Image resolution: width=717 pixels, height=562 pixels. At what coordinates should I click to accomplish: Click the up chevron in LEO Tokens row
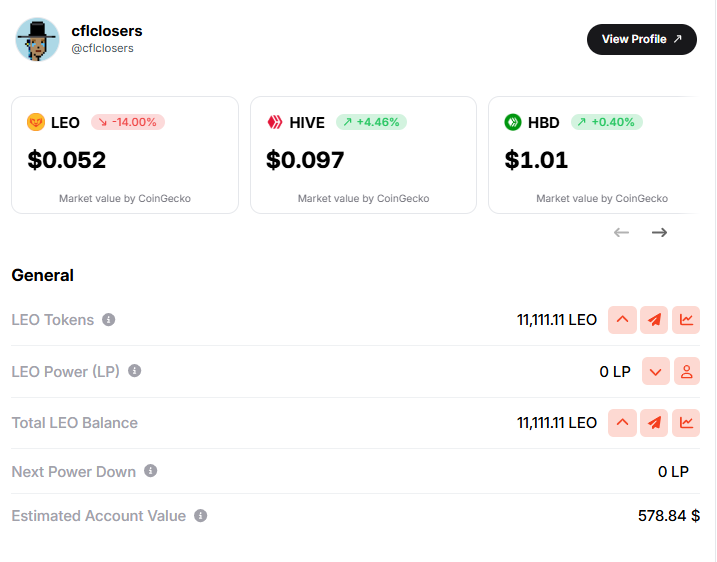tap(622, 320)
